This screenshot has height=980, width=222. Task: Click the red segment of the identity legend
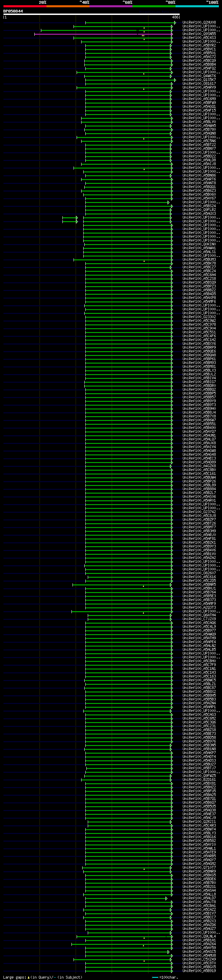tap(25, 6)
